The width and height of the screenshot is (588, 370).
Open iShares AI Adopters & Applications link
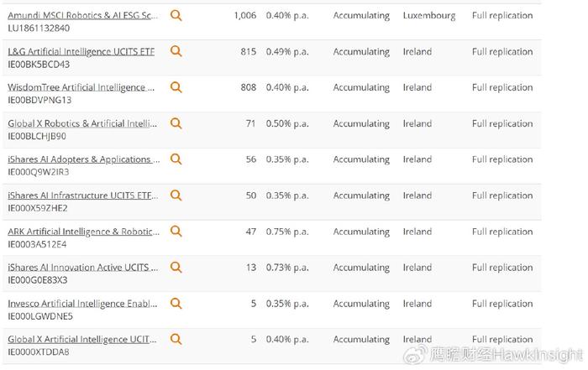84,159
